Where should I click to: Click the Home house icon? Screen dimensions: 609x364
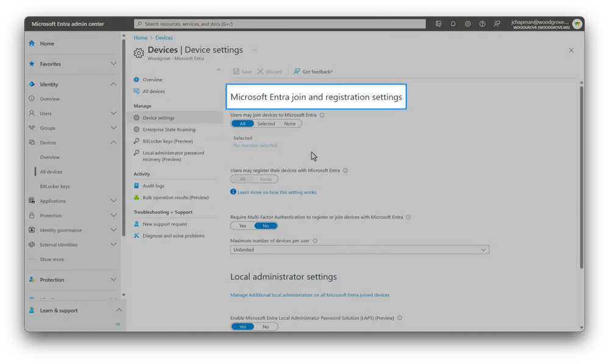tap(32, 43)
